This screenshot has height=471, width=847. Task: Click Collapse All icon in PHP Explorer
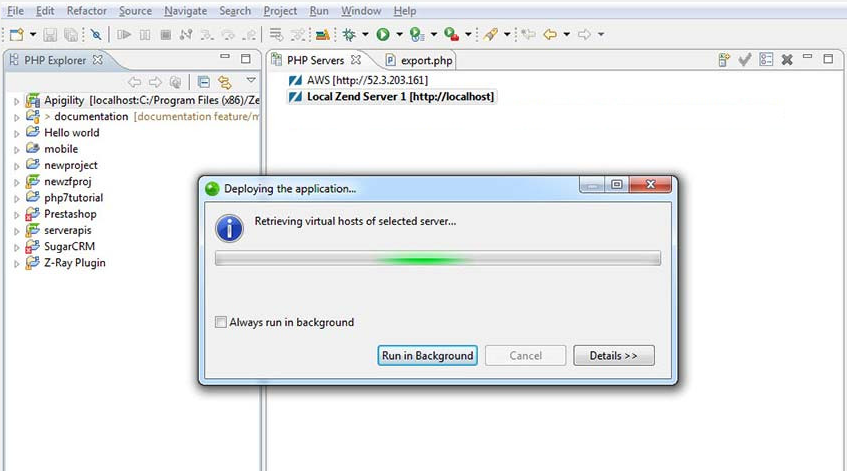204,82
